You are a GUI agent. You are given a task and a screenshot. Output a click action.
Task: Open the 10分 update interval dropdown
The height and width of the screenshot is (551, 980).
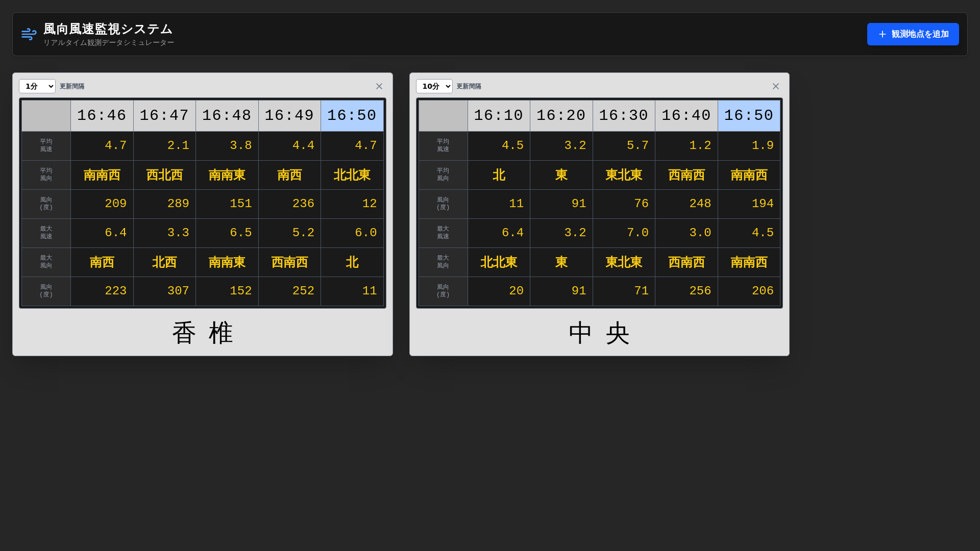tap(434, 86)
